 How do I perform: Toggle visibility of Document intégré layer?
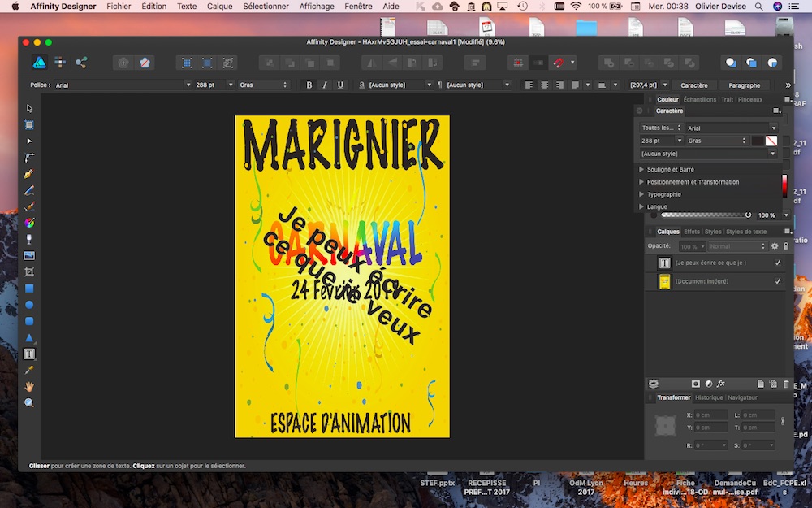[778, 281]
